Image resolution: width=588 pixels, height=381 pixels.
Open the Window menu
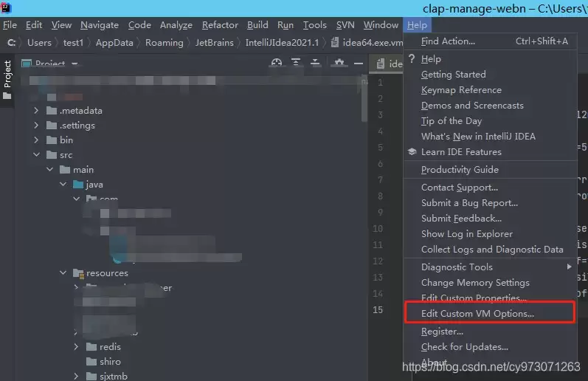click(381, 25)
